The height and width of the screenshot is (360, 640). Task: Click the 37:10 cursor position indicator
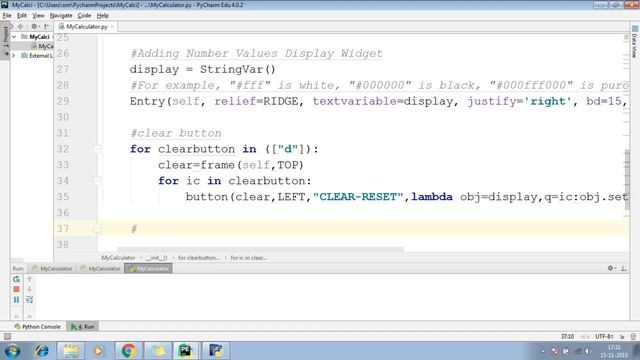click(567, 336)
